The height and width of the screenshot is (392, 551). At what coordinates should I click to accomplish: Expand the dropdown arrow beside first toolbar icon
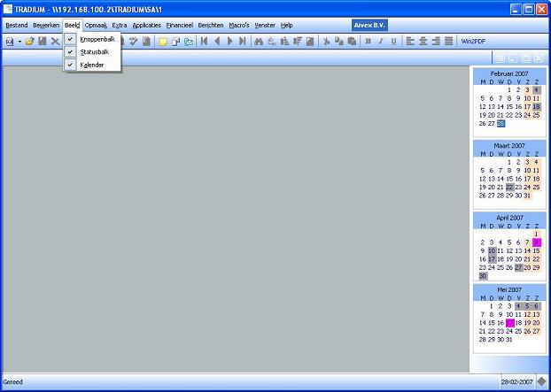tap(18, 42)
